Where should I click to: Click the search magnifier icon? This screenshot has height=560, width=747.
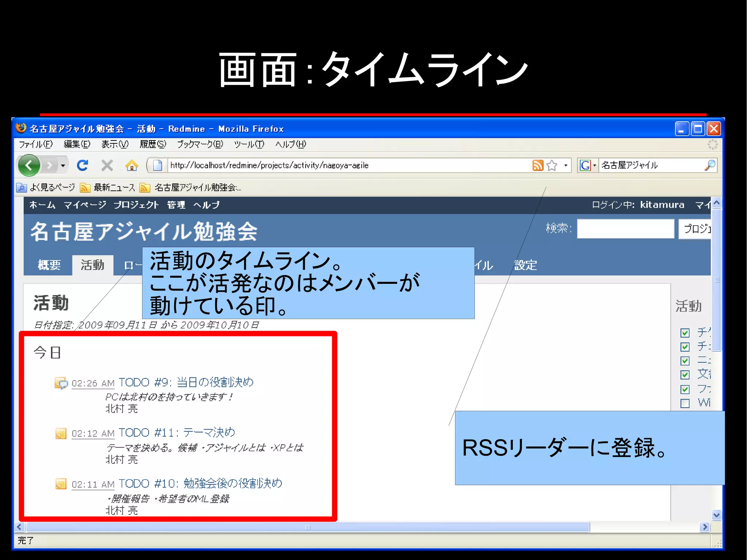(710, 165)
